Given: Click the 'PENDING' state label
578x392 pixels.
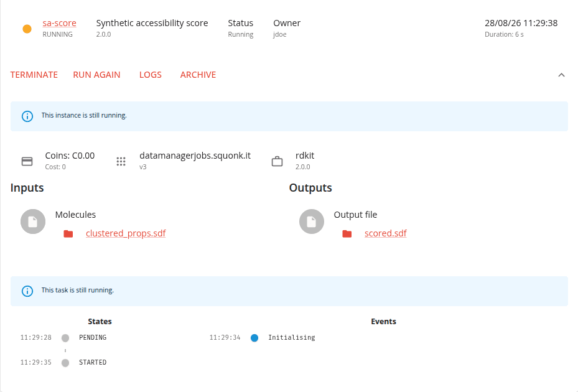Looking at the screenshot, I should point(93,337).
